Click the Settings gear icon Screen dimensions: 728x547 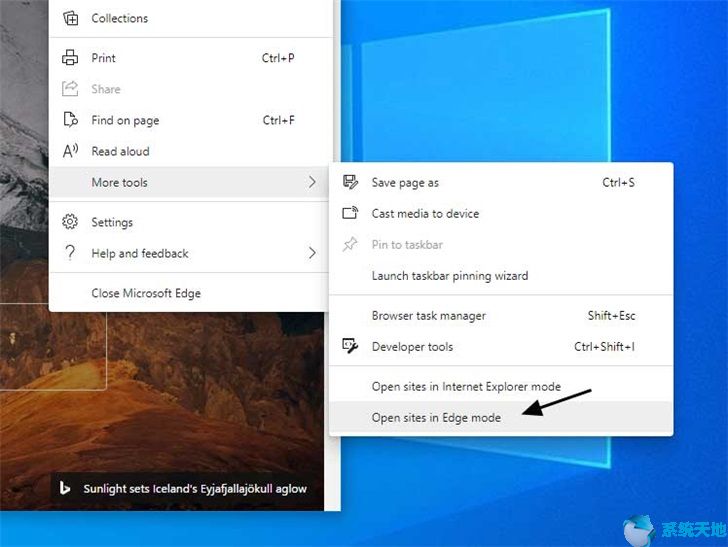70,222
